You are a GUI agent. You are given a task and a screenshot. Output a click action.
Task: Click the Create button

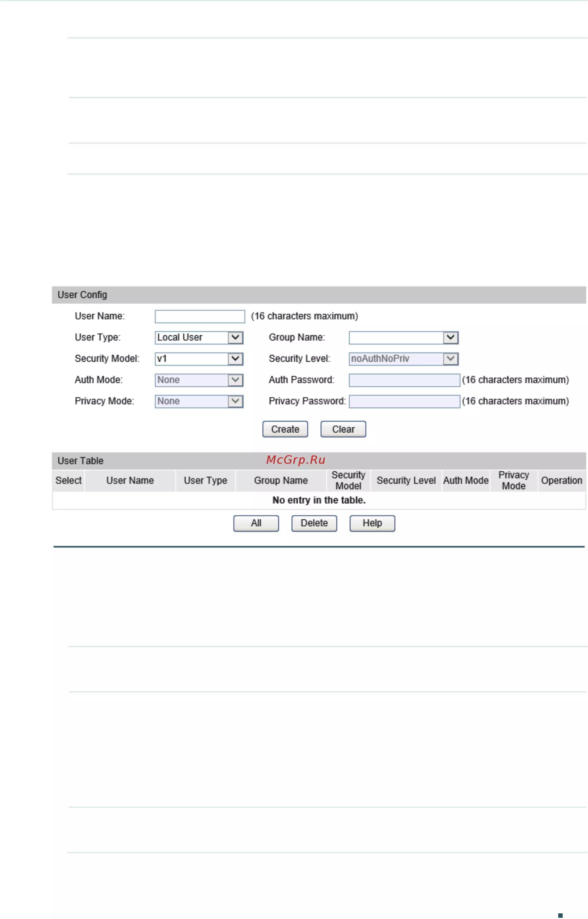(285, 429)
